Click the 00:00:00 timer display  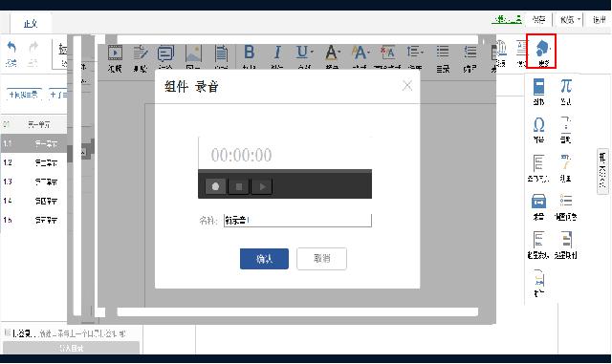(x=241, y=156)
